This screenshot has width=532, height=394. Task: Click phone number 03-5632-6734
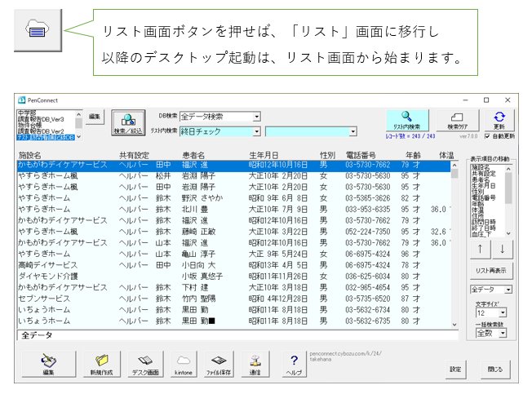[368, 310]
